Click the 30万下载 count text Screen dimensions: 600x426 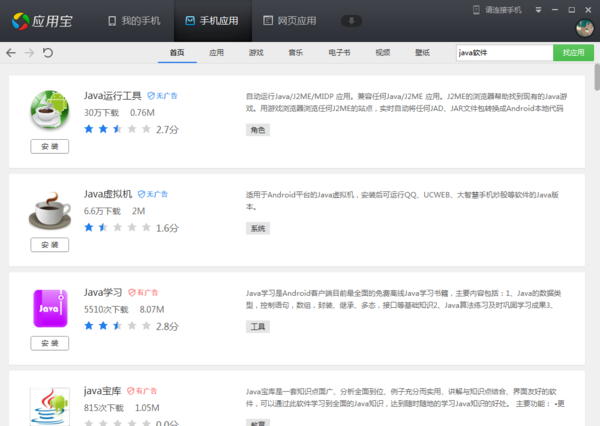(101, 113)
